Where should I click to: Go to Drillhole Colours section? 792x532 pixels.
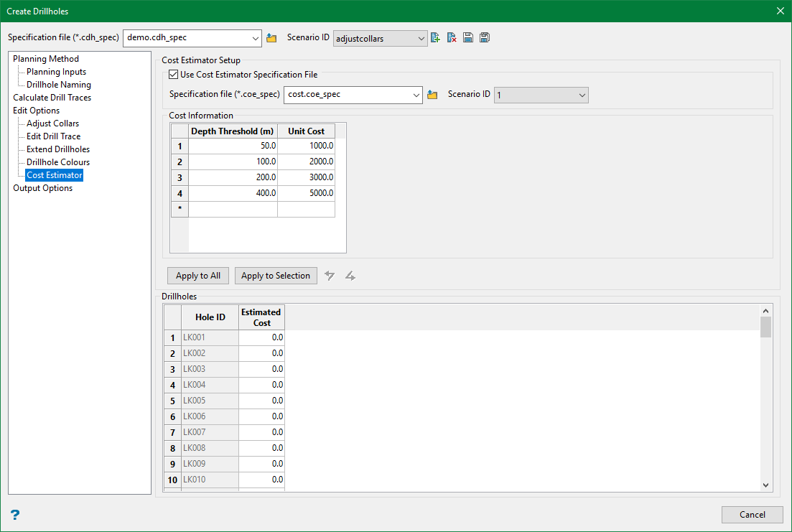[x=58, y=162]
